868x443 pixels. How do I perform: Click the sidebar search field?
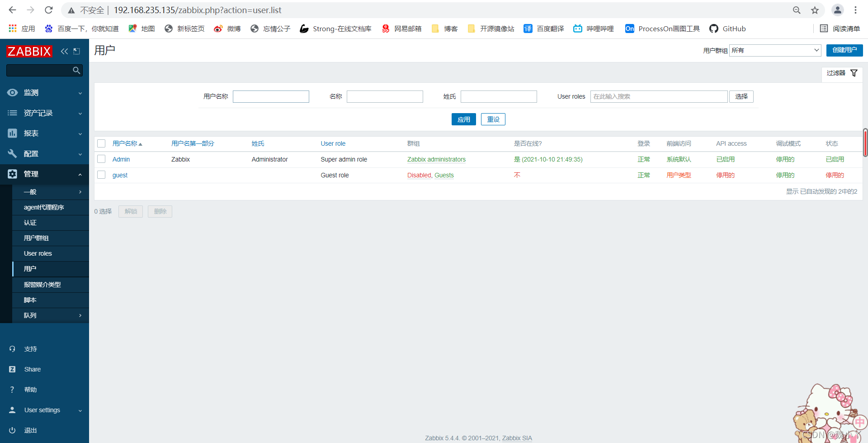(x=40, y=70)
